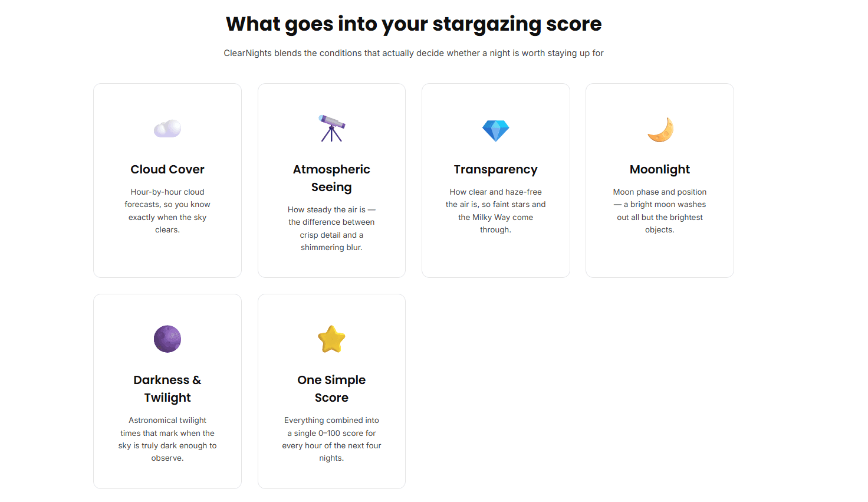Click the cloud icon in Cloud Cover card
This screenshot has height=502, width=868.
click(167, 129)
